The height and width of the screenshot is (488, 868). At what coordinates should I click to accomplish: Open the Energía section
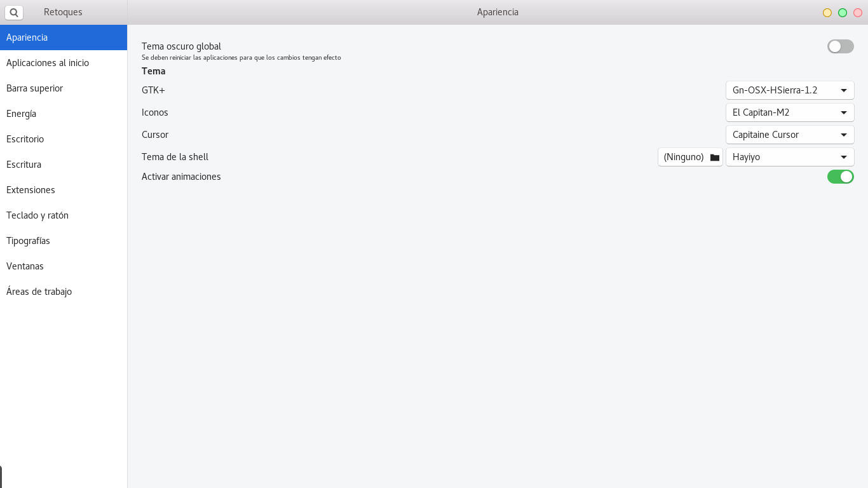point(64,114)
